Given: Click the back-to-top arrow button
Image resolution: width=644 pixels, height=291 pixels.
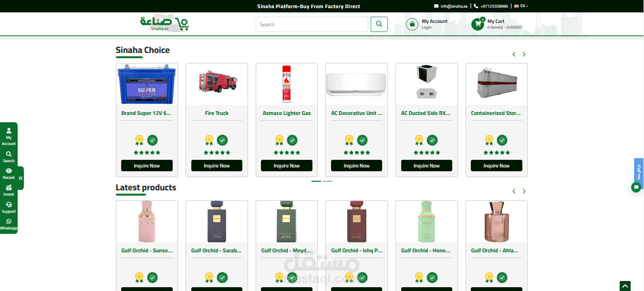Looking at the screenshot, I should tap(625, 286).
